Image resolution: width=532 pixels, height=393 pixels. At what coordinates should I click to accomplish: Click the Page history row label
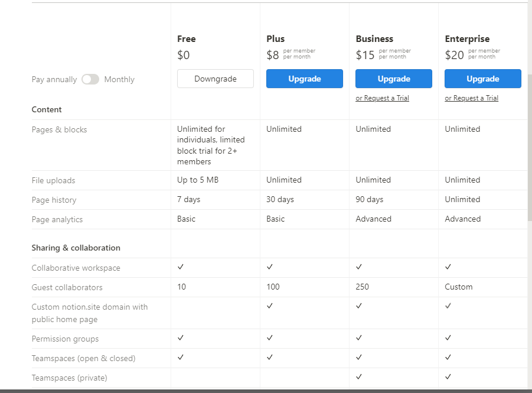(x=54, y=200)
